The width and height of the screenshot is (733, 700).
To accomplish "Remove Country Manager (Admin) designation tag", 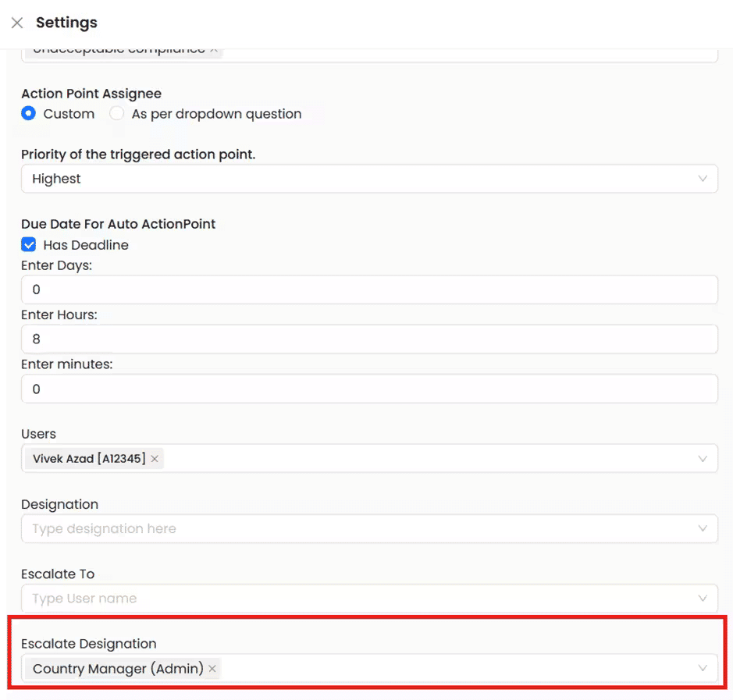I will click(212, 669).
